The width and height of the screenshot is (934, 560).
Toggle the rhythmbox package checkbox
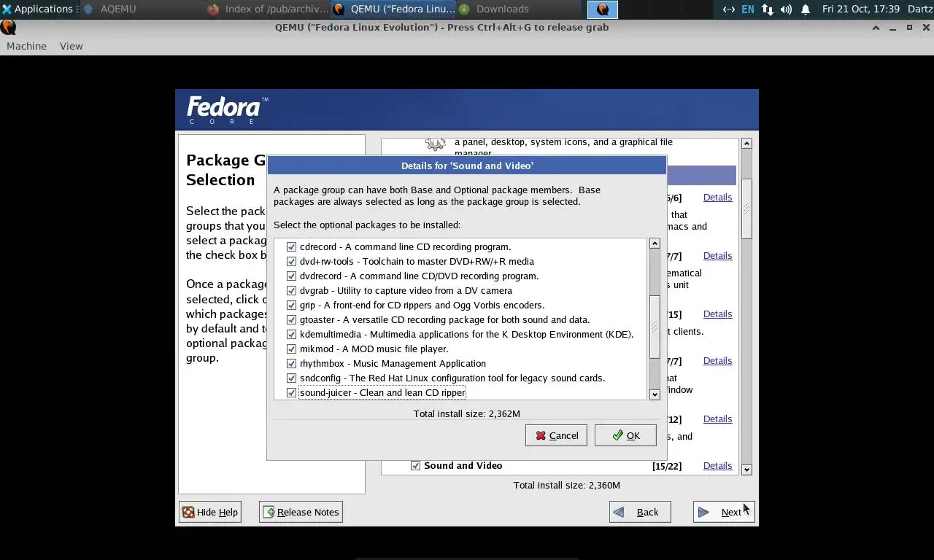pyautogui.click(x=292, y=363)
